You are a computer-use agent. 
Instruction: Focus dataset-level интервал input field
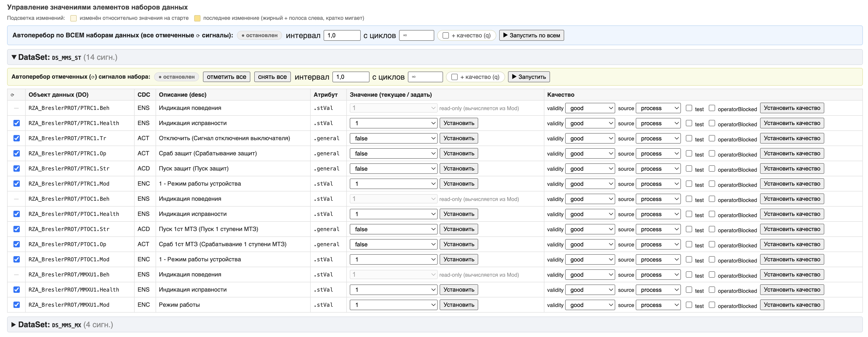[x=351, y=77]
